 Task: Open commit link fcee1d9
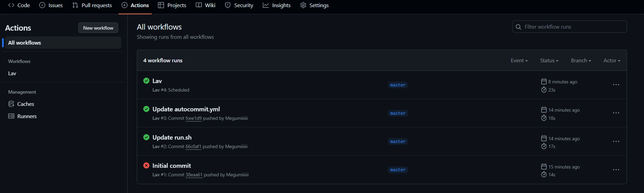[x=193, y=118]
